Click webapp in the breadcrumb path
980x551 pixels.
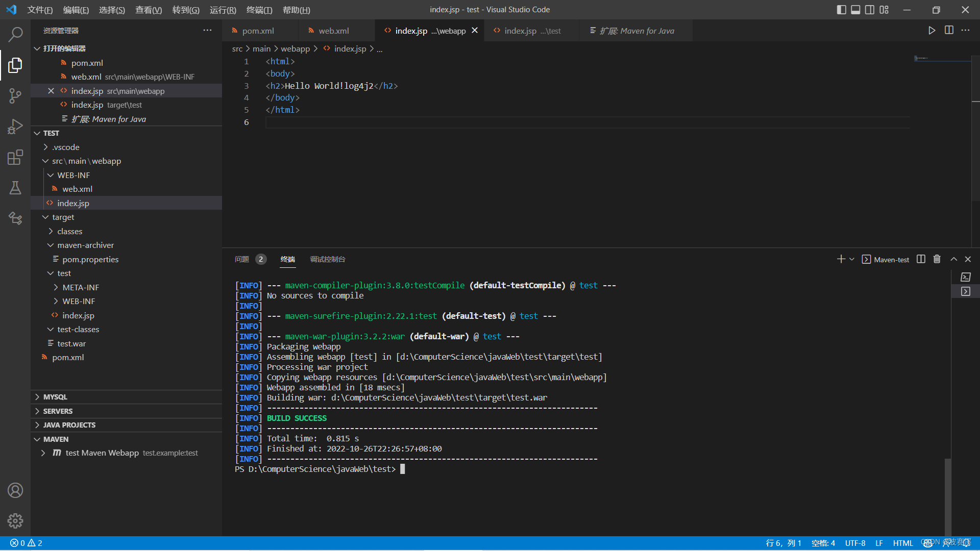point(295,48)
